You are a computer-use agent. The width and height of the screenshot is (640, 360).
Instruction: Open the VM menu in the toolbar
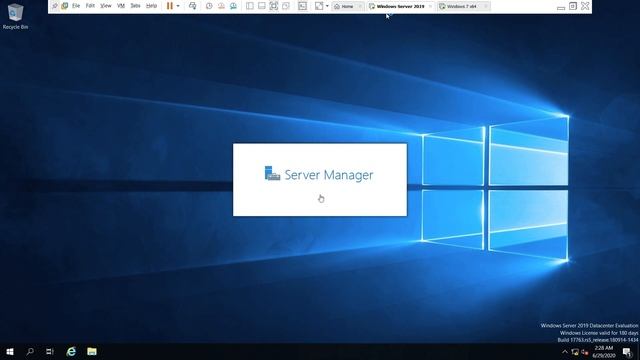[x=121, y=6]
